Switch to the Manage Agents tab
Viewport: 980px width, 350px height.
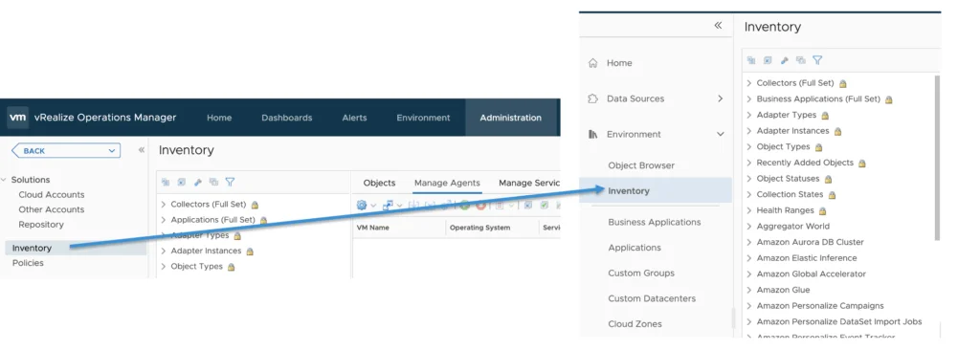447,183
